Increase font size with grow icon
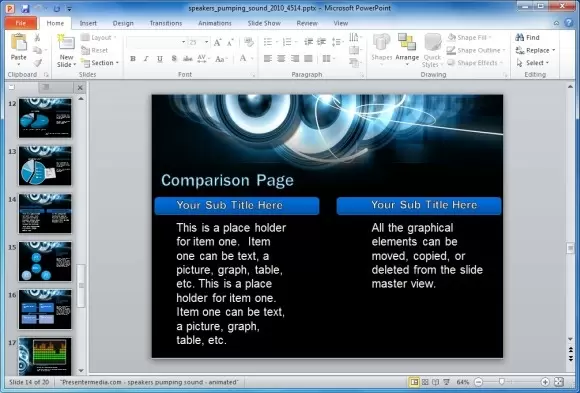580x393 pixels. (218, 42)
